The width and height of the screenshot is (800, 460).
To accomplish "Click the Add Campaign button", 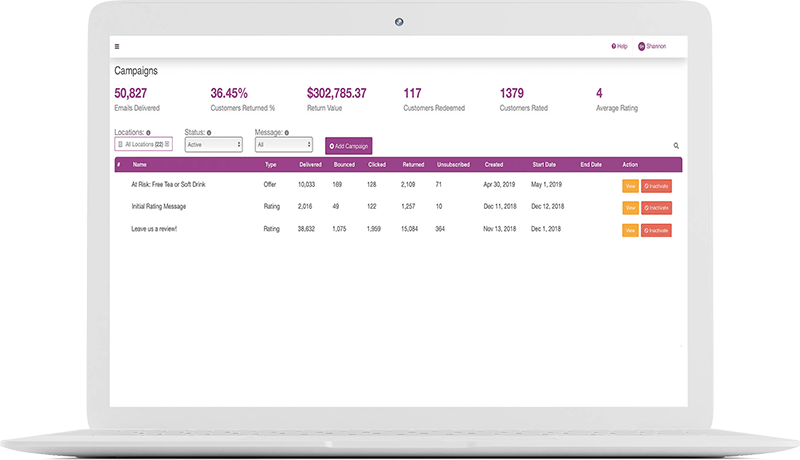I will [x=348, y=146].
